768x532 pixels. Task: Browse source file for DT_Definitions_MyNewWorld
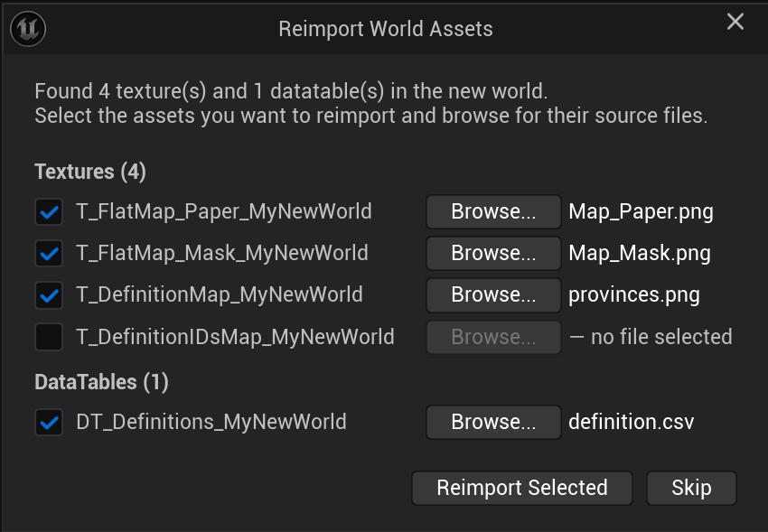point(493,423)
